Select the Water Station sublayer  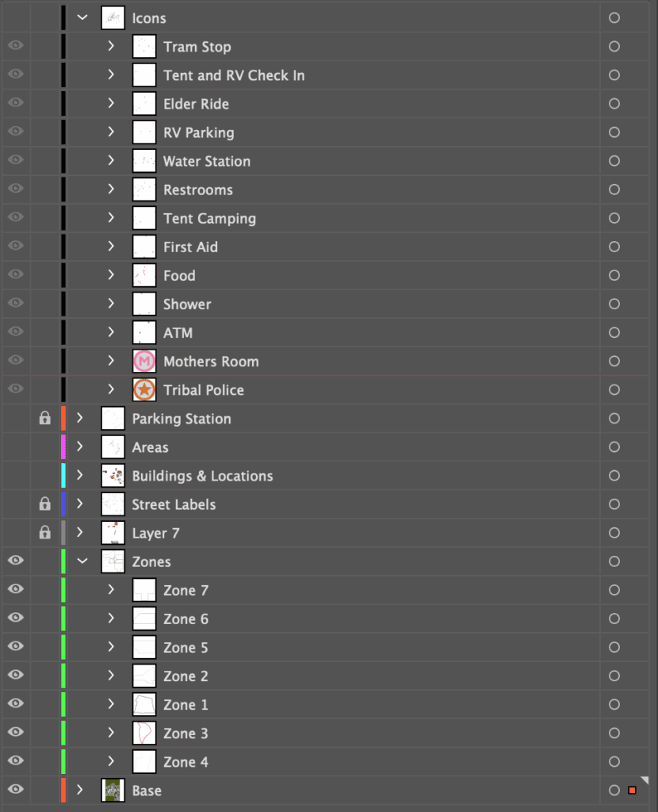[x=206, y=161]
